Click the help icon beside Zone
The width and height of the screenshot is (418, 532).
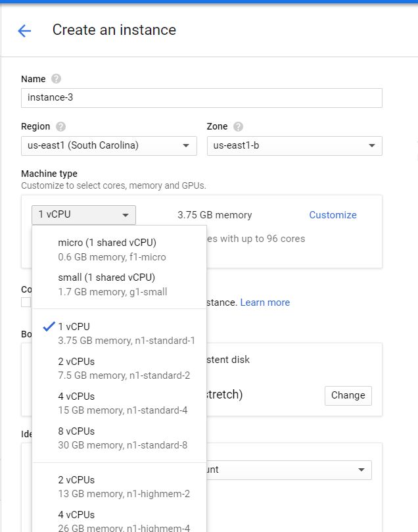[238, 126]
